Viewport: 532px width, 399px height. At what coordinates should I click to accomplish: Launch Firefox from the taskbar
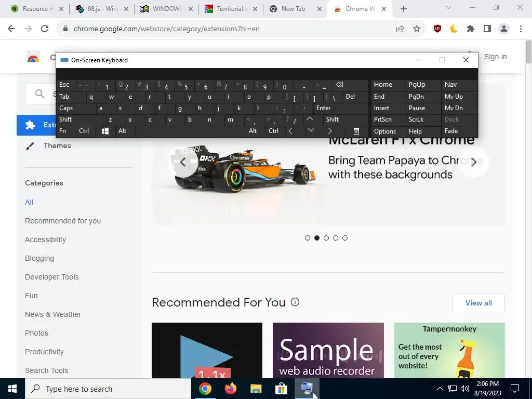231,389
